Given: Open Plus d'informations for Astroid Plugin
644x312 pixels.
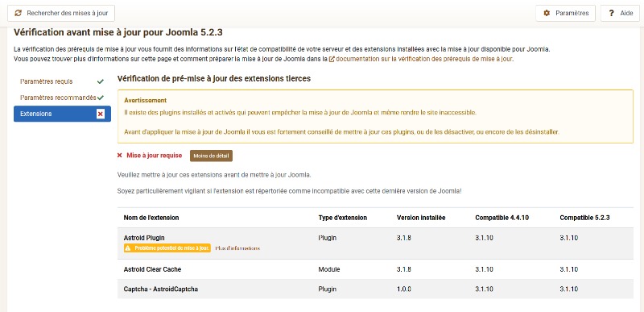Looking at the screenshot, I should pos(237,248).
